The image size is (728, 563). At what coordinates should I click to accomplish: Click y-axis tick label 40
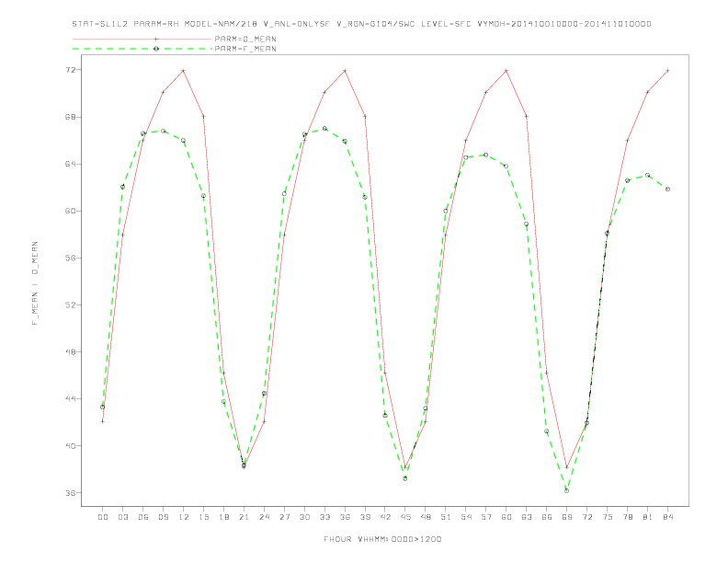point(70,446)
